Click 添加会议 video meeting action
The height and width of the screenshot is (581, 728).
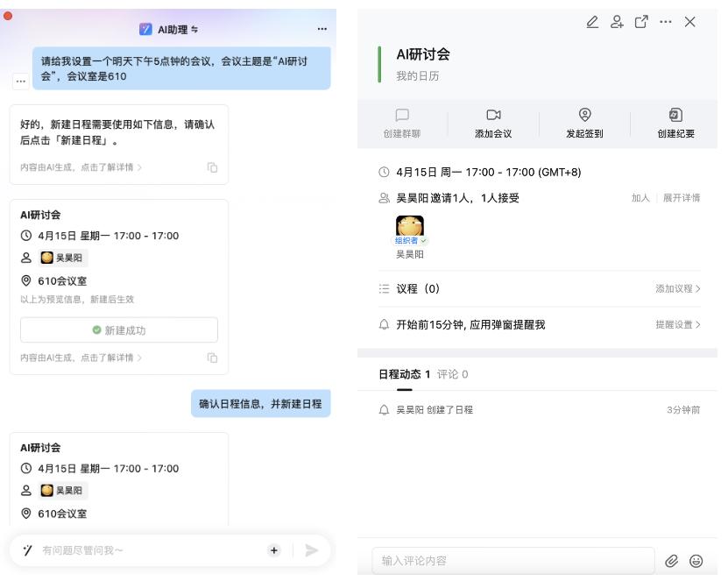[493, 124]
